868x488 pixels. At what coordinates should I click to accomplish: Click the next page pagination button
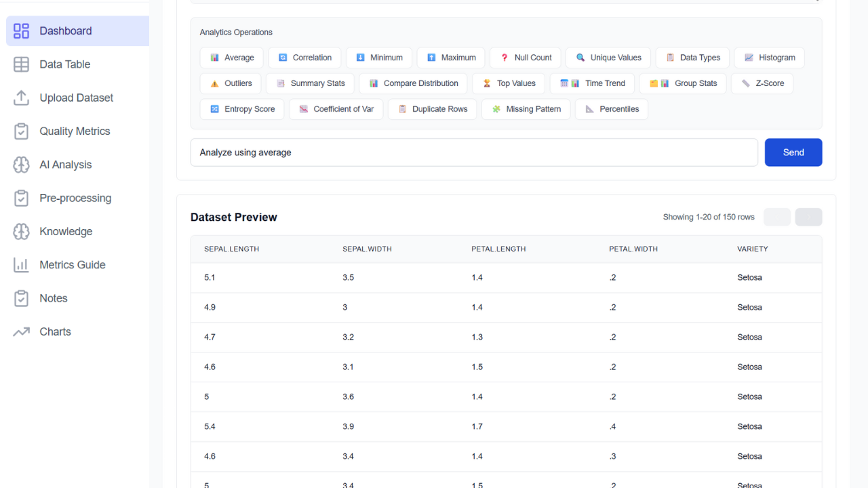pyautogui.click(x=808, y=217)
